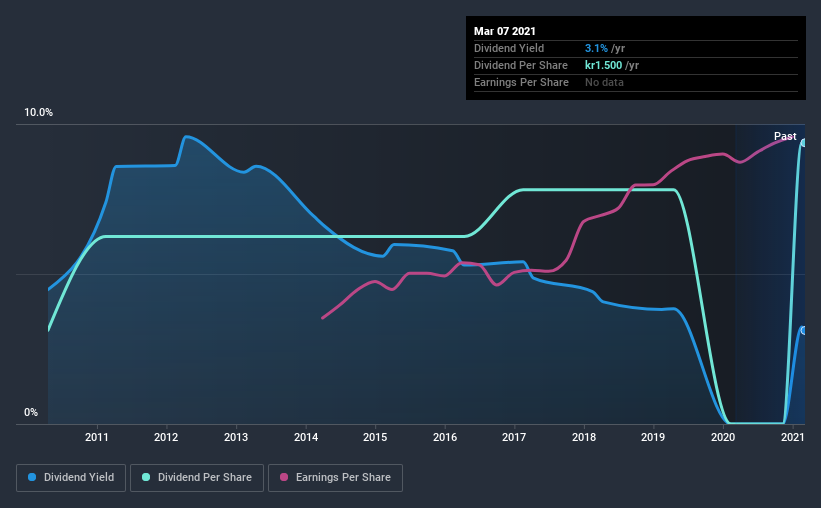Click the pink Earnings Per Share legend dot

click(x=284, y=477)
